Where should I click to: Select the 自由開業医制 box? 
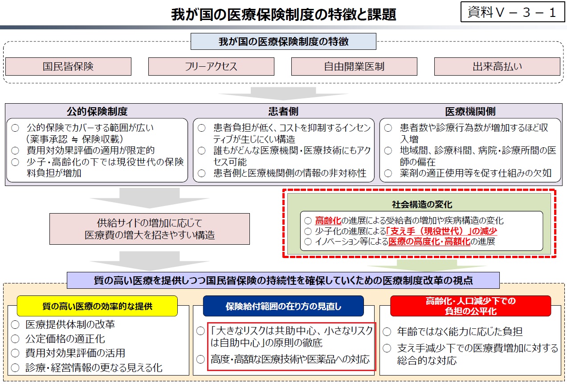click(354, 66)
